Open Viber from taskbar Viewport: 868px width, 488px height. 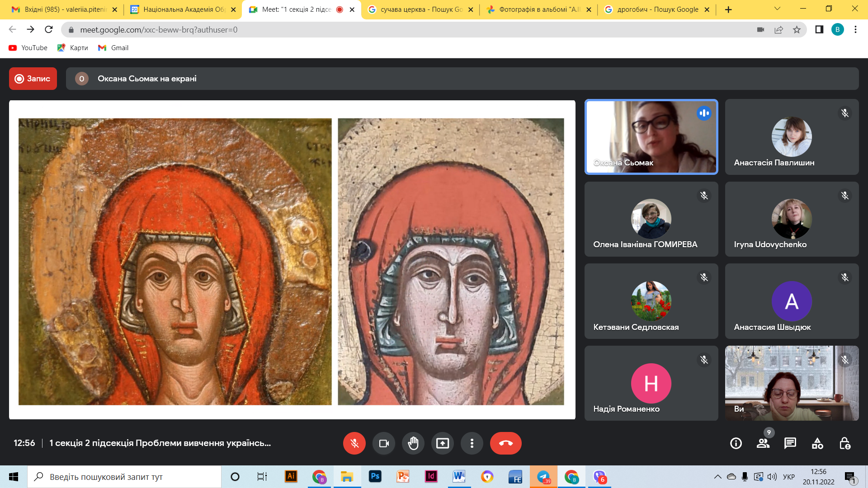pyautogui.click(x=599, y=477)
